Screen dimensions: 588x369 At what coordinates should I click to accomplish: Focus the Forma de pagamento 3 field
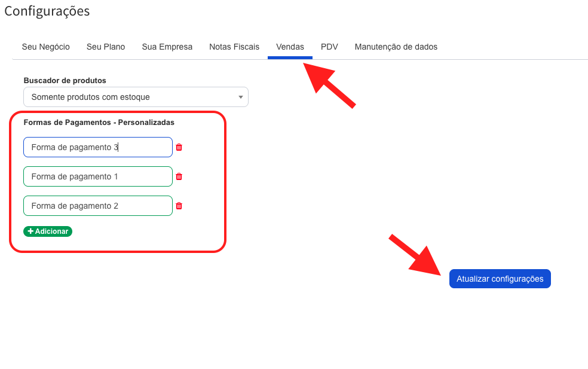coord(98,147)
